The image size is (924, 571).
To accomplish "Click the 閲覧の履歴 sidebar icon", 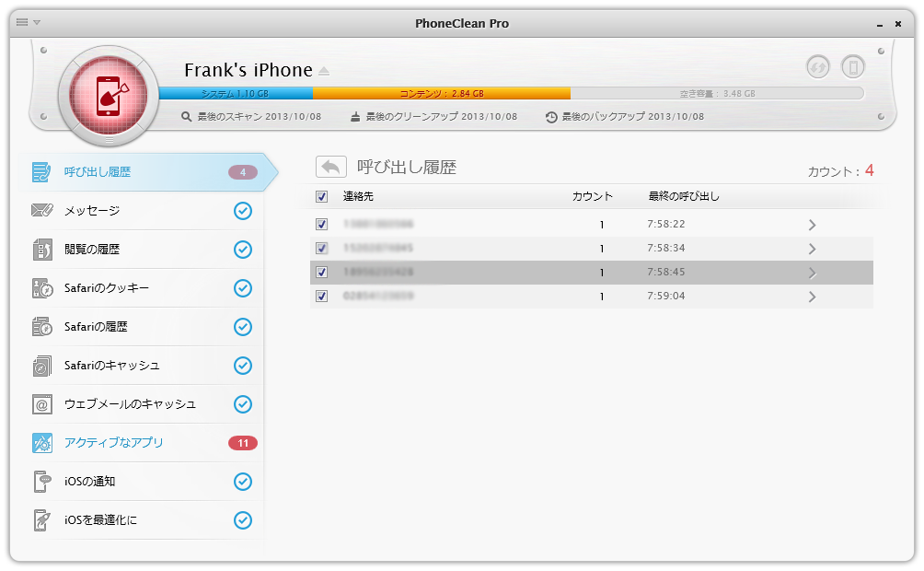I will point(41,250).
